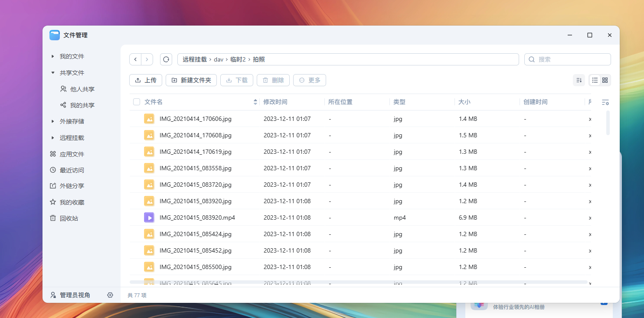Image resolution: width=644 pixels, height=318 pixels.
Task: Switch to list view
Action: click(595, 80)
